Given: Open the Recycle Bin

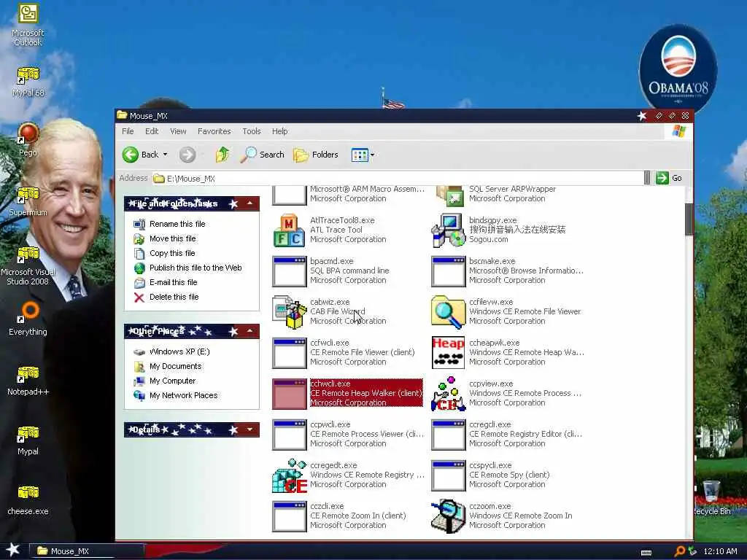Looking at the screenshot, I should pos(711,498).
